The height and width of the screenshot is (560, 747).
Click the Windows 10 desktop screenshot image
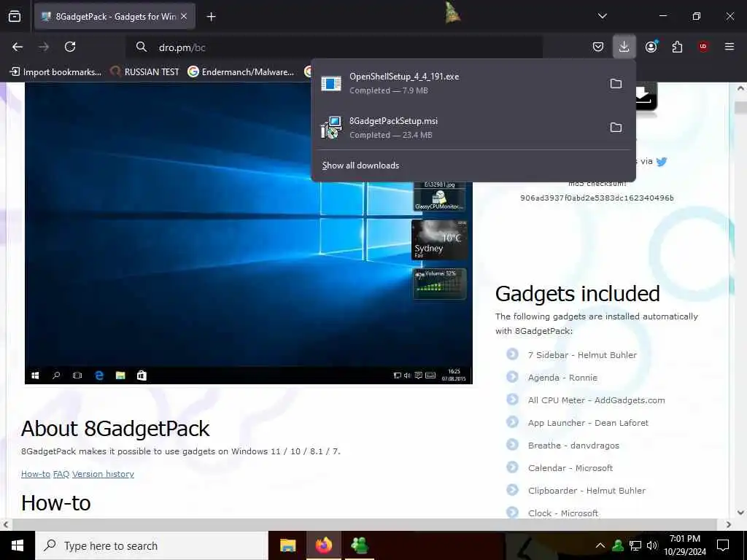click(x=248, y=233)
